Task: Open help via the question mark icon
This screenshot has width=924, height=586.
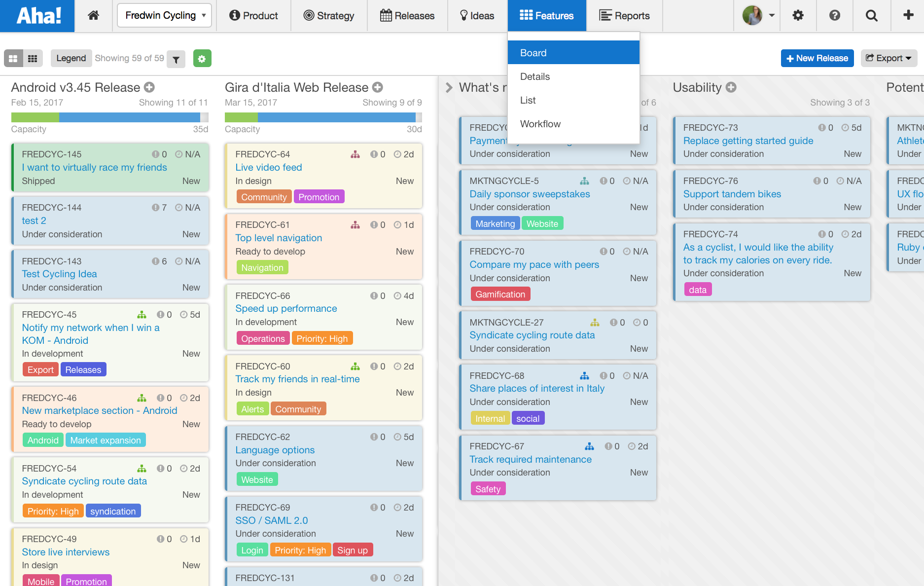Action: (834, 15)
